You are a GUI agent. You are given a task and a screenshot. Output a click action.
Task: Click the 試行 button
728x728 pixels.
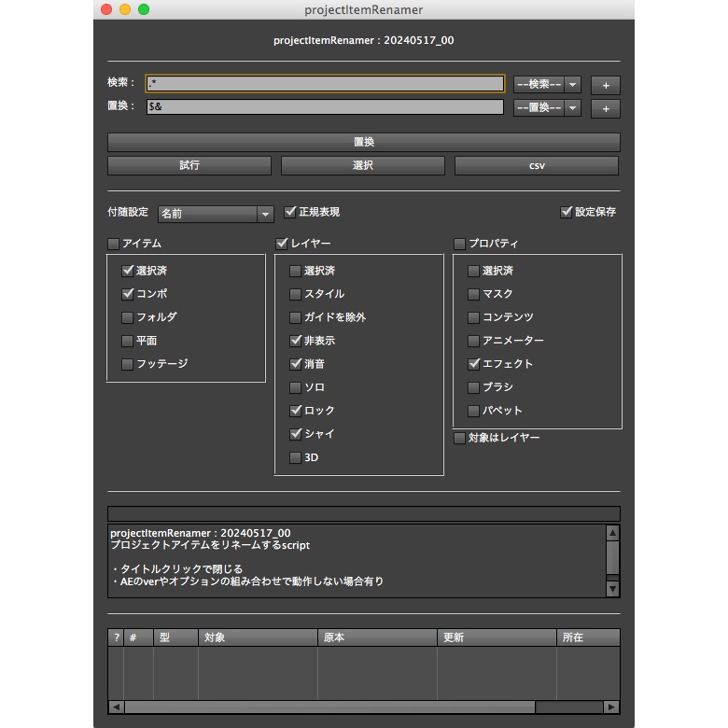point(189,165)
